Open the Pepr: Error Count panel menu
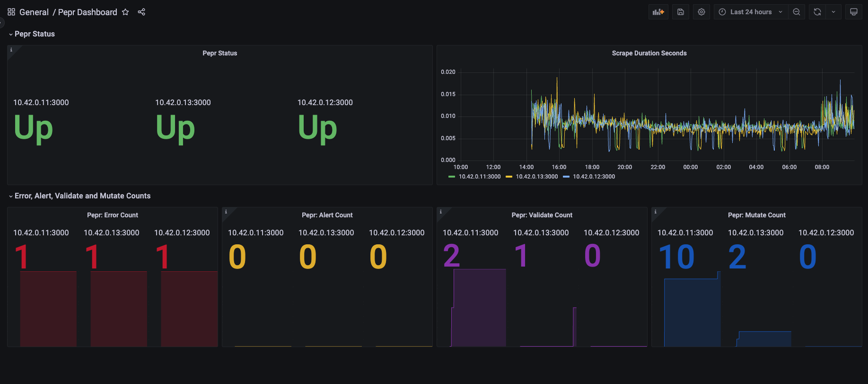This screenshot has width=868, height=384. pyautogui.click(x=113, y=215)
